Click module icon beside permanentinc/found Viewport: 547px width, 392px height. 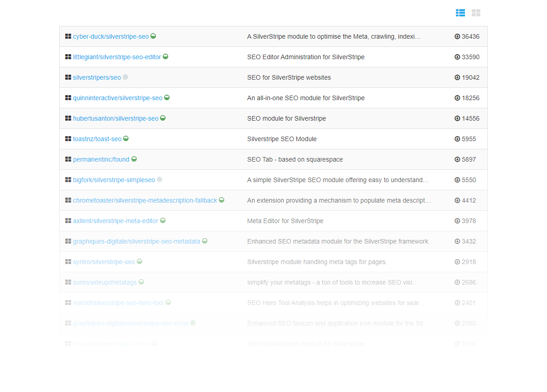(x=68, y=159)
